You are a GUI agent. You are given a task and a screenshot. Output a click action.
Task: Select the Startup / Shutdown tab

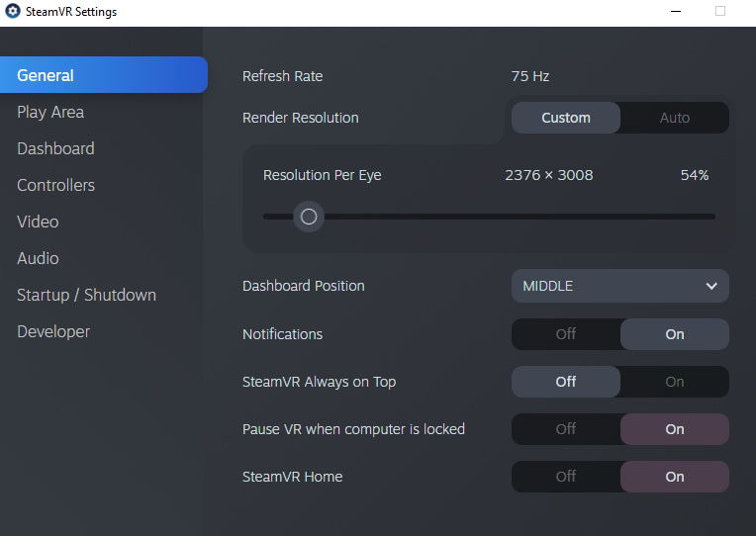[x=87, y=295]
